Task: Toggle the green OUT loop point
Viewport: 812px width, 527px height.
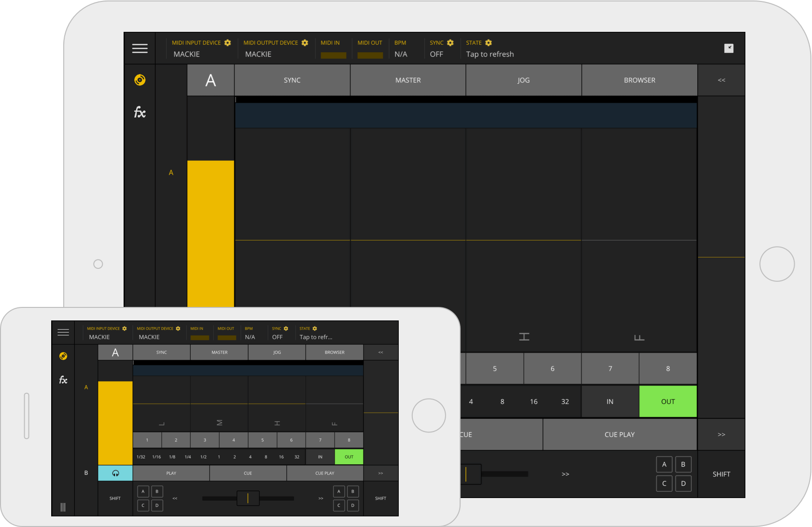Action: [x=668, y=401]
